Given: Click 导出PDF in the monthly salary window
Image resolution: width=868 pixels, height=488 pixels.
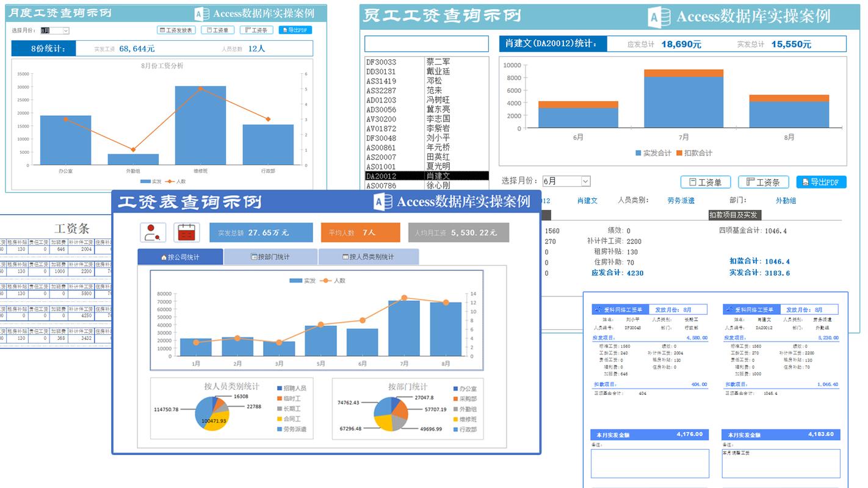Looking at the screenshot, I should pyautogui.click(x=295, y=29).
